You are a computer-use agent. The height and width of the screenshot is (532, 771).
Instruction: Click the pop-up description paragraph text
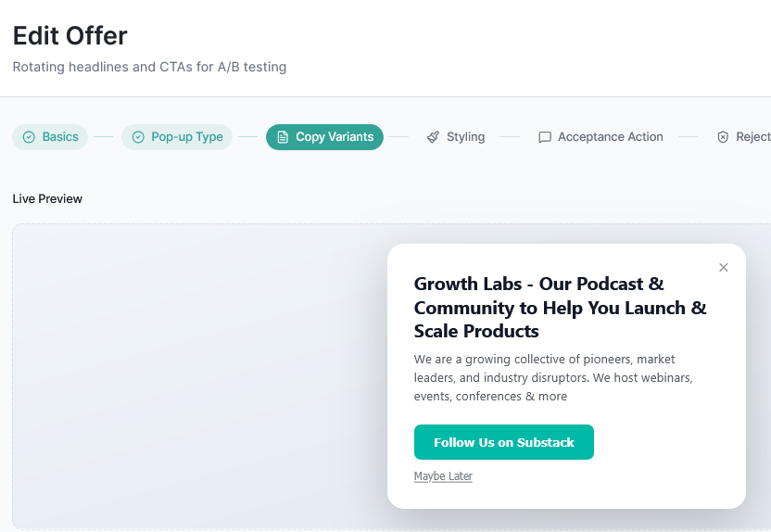[x=553, y=378]
